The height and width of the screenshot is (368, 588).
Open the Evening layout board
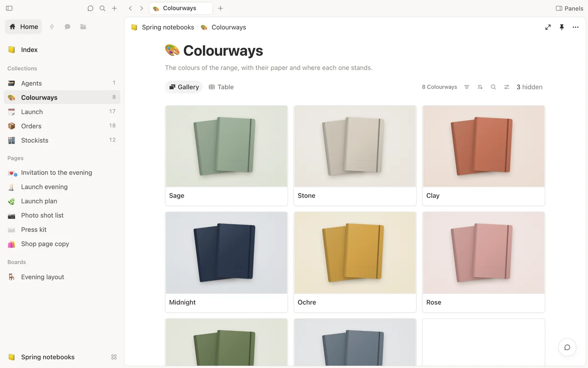coord(62,277)
